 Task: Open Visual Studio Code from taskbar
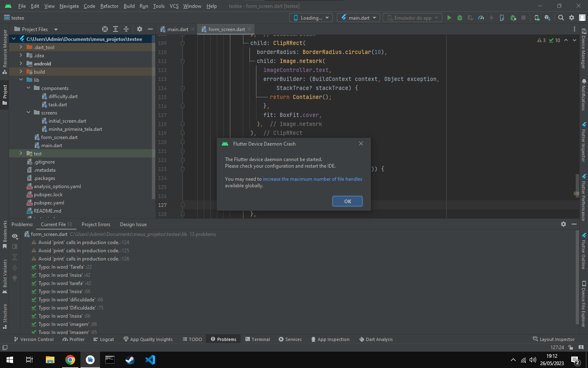coord(150,360)
